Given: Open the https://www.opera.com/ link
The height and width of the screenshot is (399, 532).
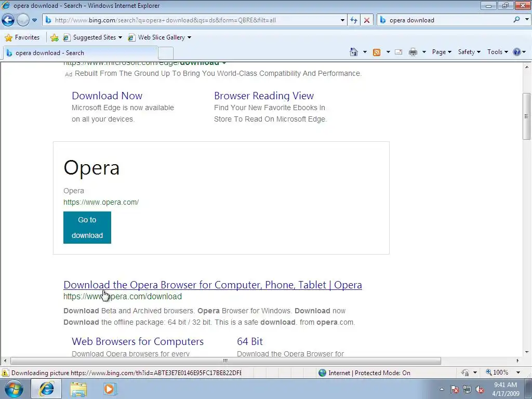Looking at the screenshot, I should [x=101, y=202].
